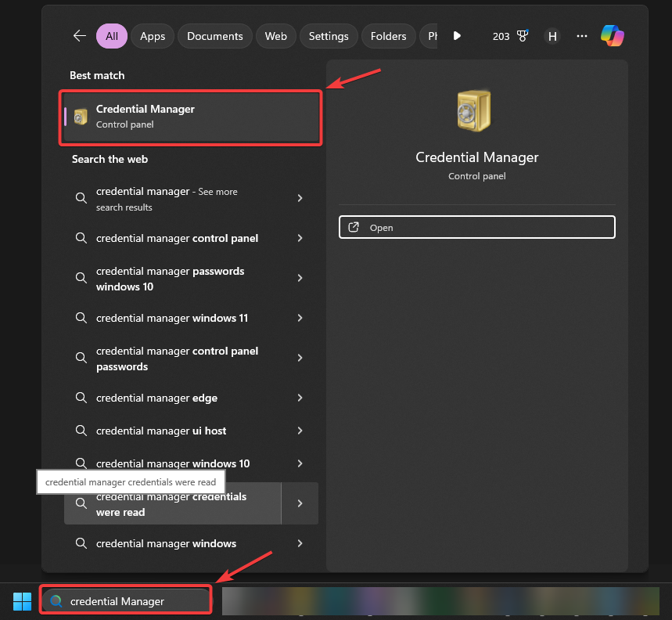Image resolution: width=672 pixels, height=620 pixels.
Task: Click the Windows Start button on taskbar
Action: point(21,600)
